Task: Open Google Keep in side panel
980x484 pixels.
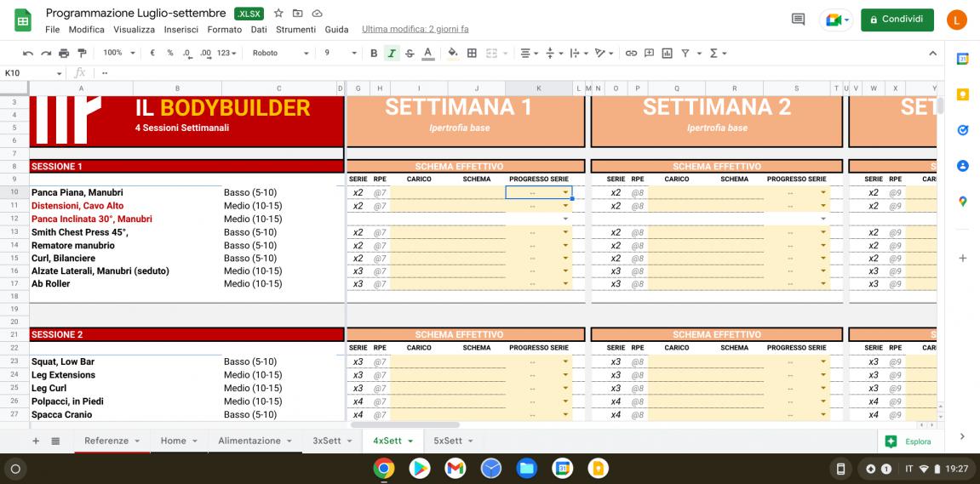Action: 963,94
